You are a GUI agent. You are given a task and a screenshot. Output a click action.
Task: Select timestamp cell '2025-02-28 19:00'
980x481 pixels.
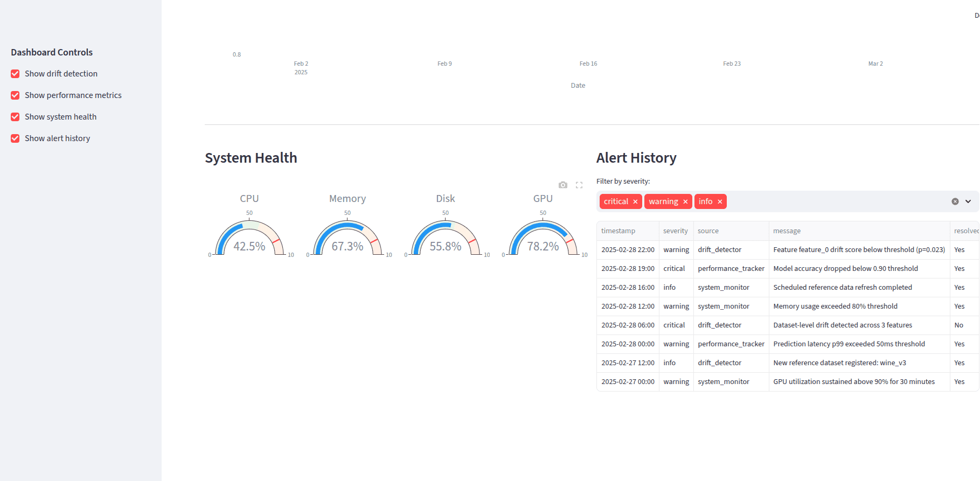click(x=628, y=269)
